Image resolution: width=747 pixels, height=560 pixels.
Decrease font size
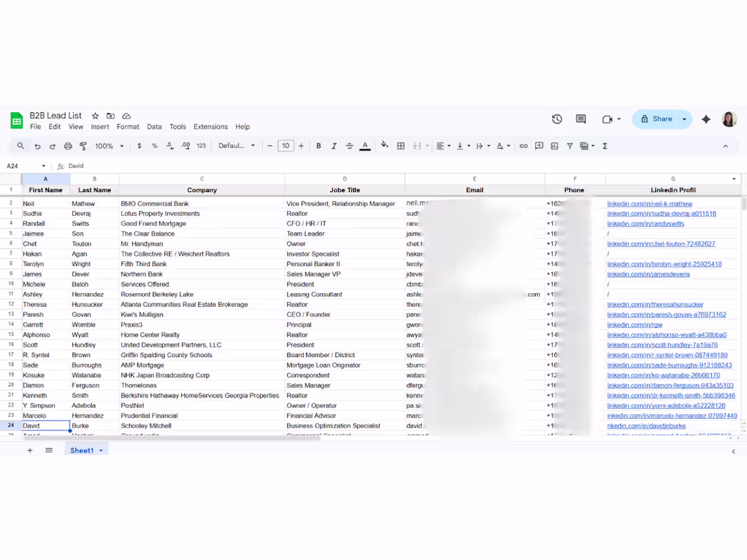270,146
